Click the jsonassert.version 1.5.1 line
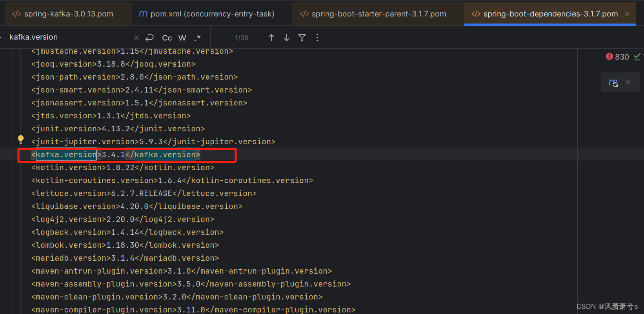 click(139, 103)
